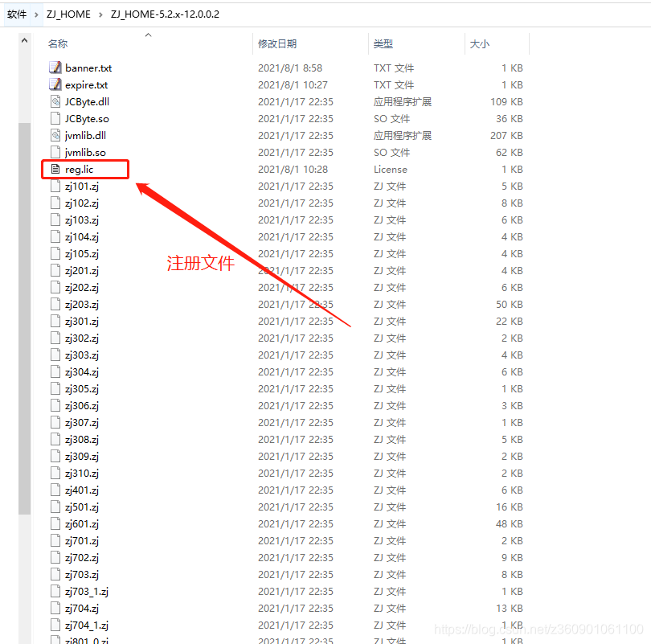Click the 13 KB size of zj704.zj
Screen dimensions: 651x644
[x=509, y=609]
